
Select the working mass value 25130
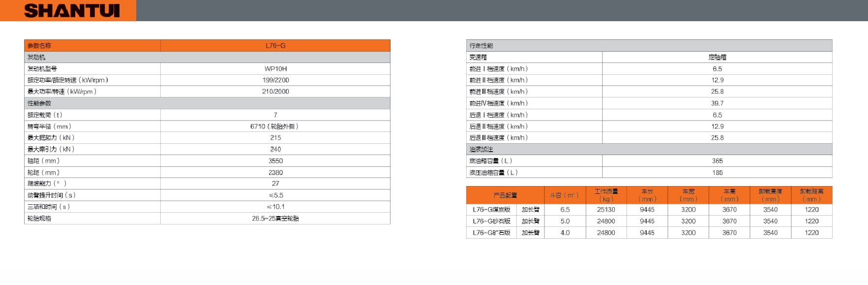pyautogui.click(x=606, y=210)
